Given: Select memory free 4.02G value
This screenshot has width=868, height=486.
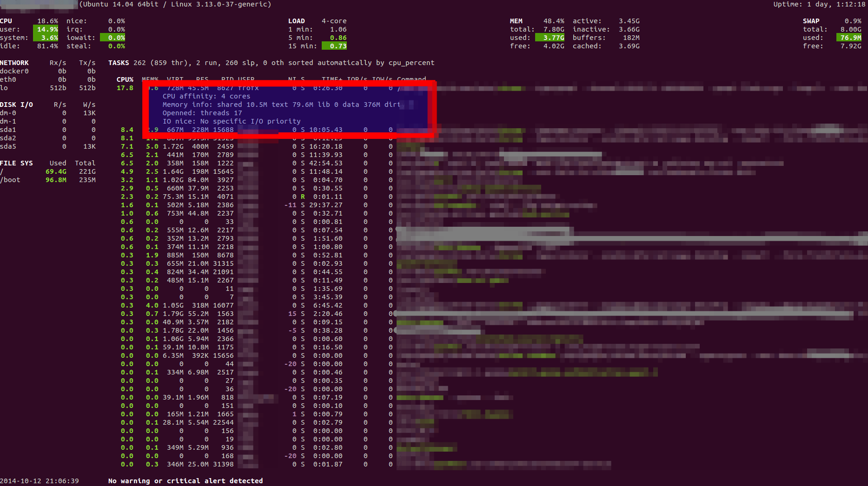Looking at the screenshot, I should click(x=554, y=46).
